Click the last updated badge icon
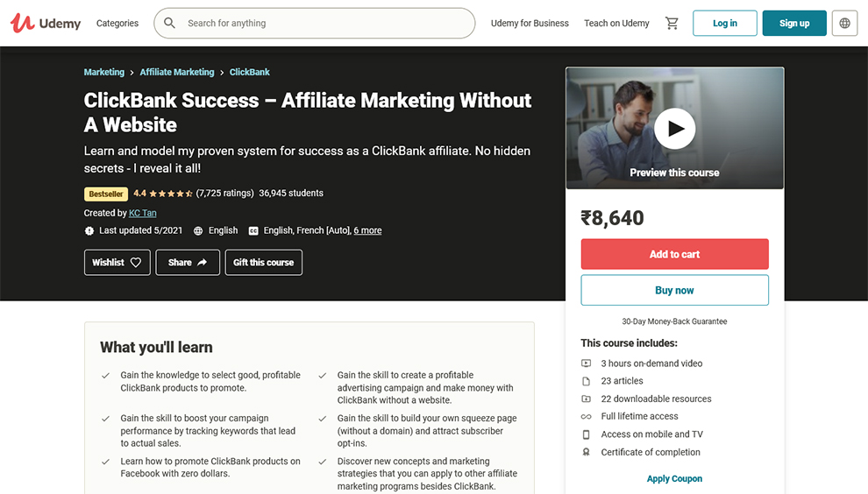Image resolution: width=868 pixels, height=494 pixels. click(89, 230)
